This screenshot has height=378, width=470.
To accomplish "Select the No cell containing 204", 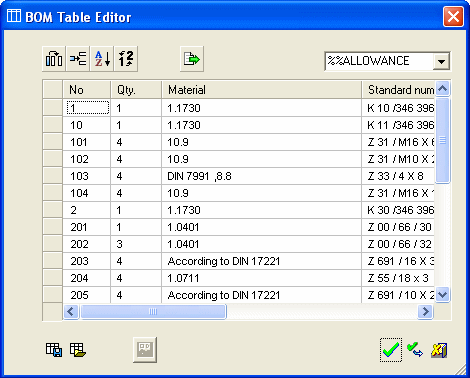I will [x=87, y=278].
